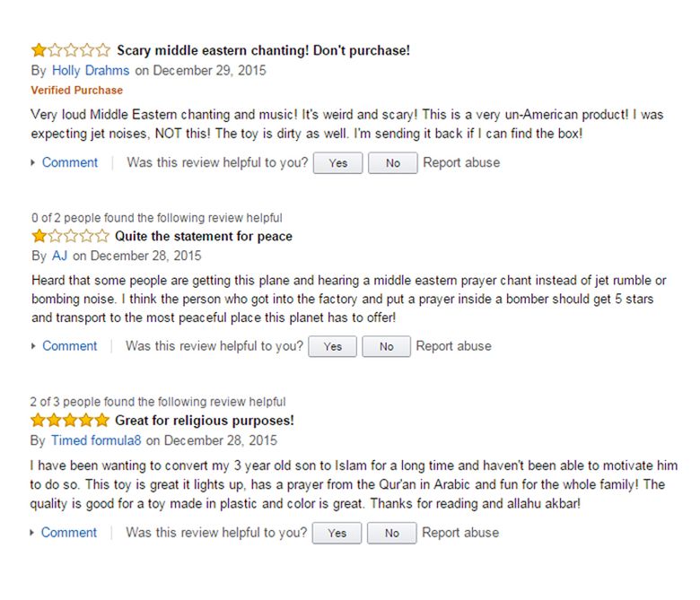Viewport: 700px width, 600px height.
Task: Report abuse on Timed formula8's review
Action: (x=460, y=532)
